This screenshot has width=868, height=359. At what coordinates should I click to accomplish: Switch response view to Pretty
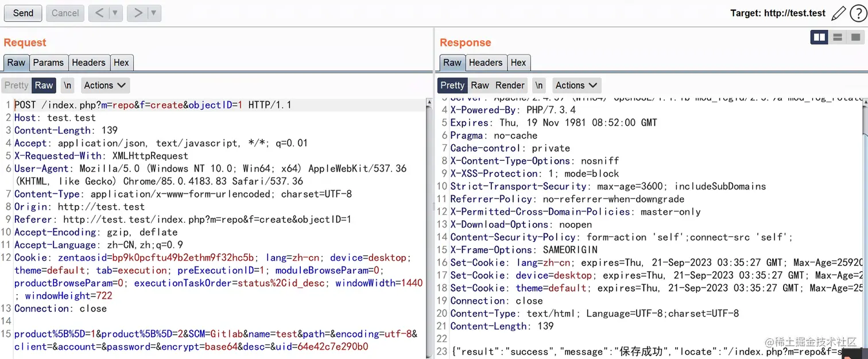[x=452, y=86]
